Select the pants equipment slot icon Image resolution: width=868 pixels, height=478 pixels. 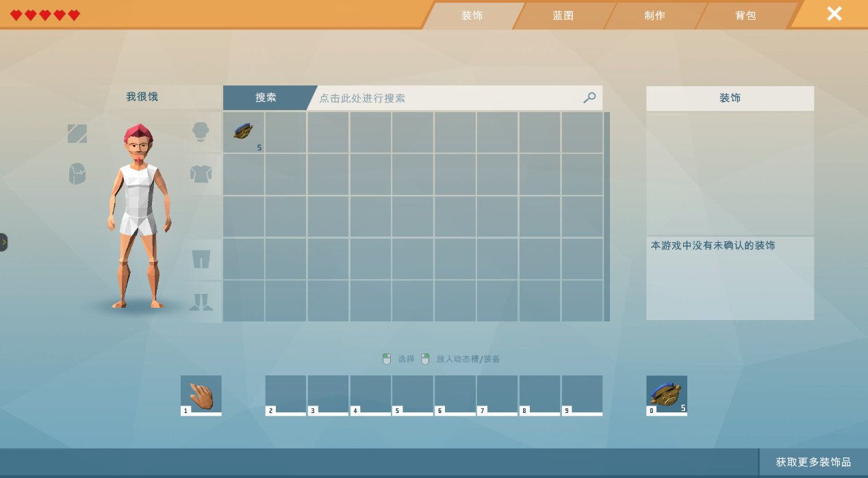pyautogui.click(x=201, y=258)
